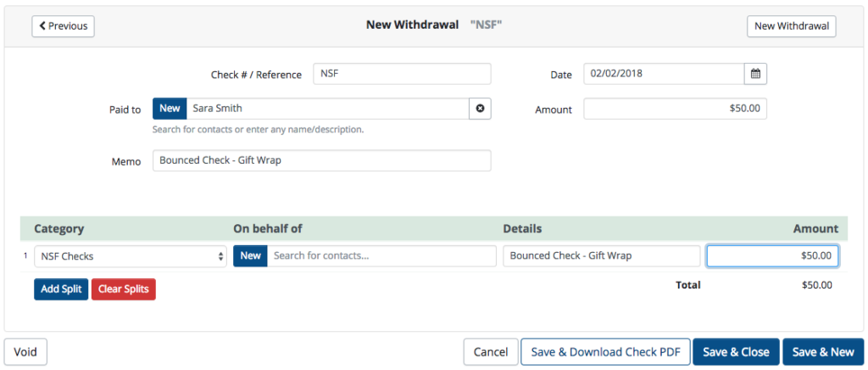Open the NSF Checks category dropdown
This screenshot has height=370, width=868.
pos(131,256)
